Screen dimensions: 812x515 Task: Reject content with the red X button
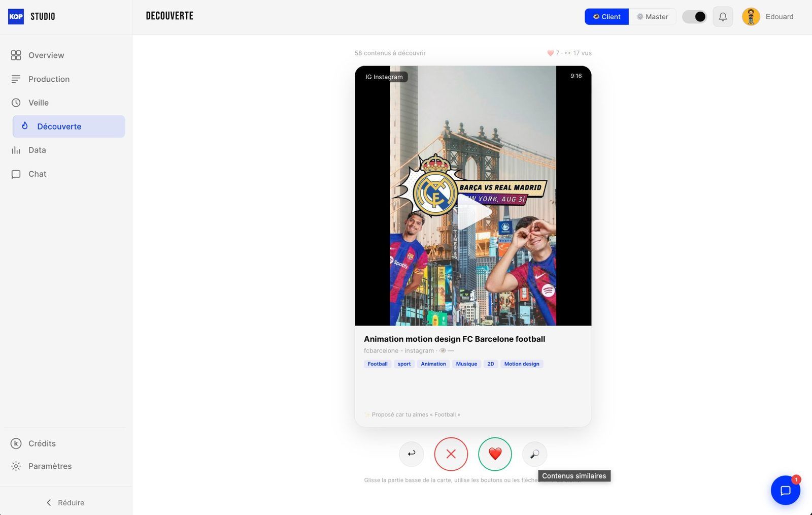pos(451,454)
